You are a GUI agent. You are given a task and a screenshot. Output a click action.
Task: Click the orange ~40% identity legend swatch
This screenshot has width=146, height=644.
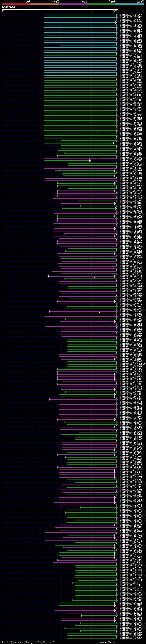pyautogui.click(x=45, y=4)
